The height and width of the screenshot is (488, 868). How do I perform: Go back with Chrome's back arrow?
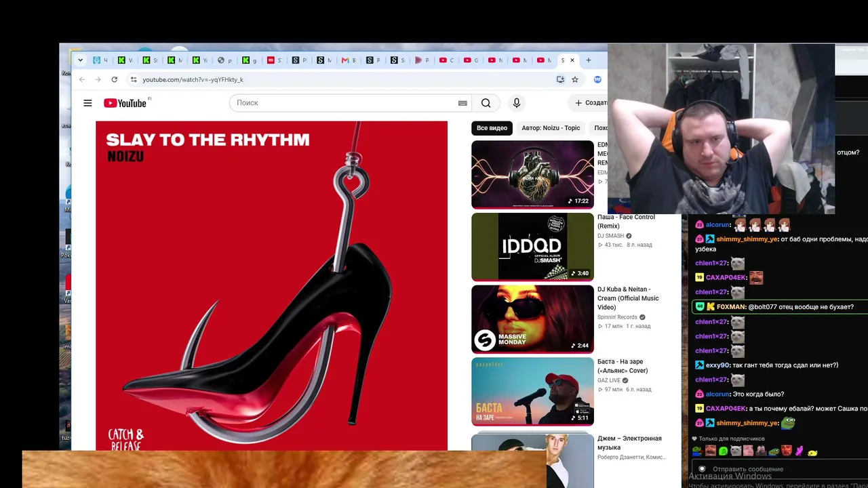pos(82,79)
